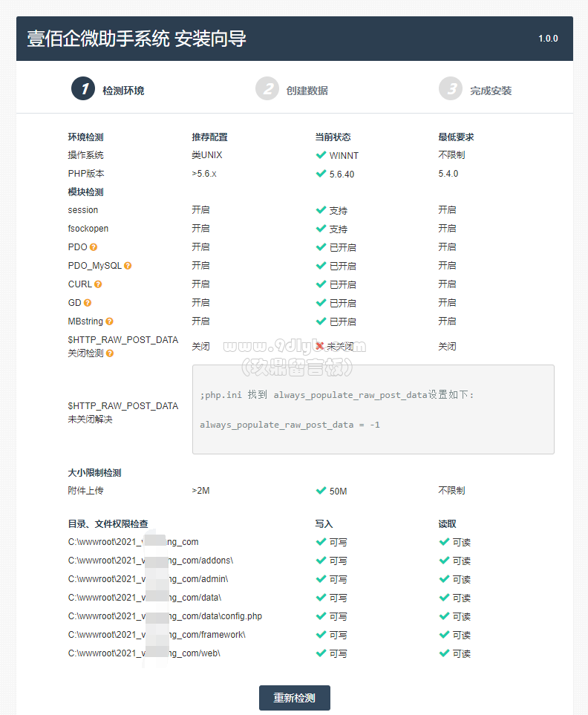
Task: Click the always_populate_raw_post_data code box
Action: point(373,409)
